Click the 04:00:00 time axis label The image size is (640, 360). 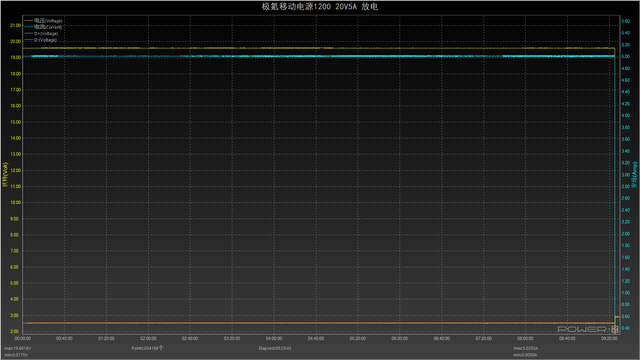(274, 338)
